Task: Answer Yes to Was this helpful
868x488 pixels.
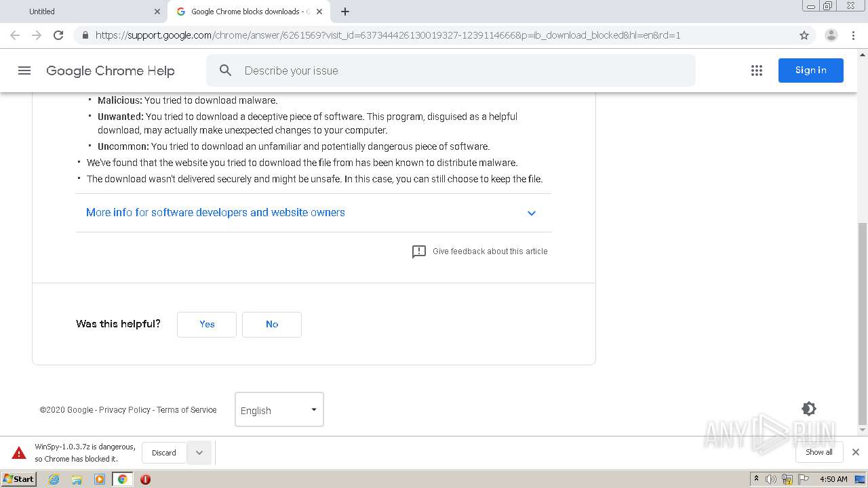Action: click(x=207, y=325)
